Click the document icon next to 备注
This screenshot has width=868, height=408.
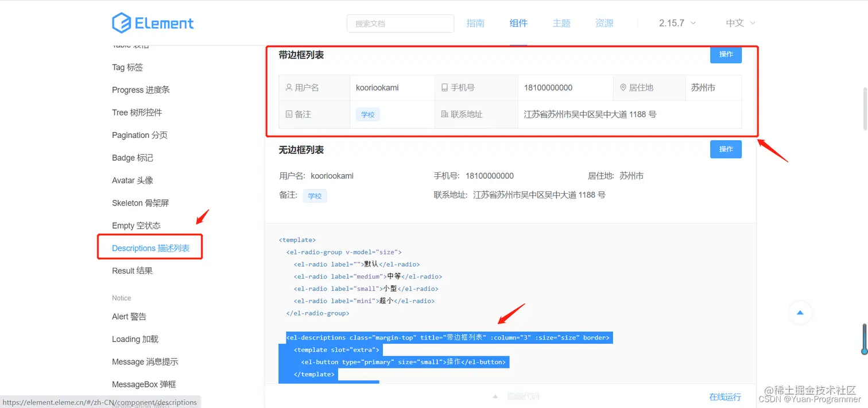(x=289, y=114)
